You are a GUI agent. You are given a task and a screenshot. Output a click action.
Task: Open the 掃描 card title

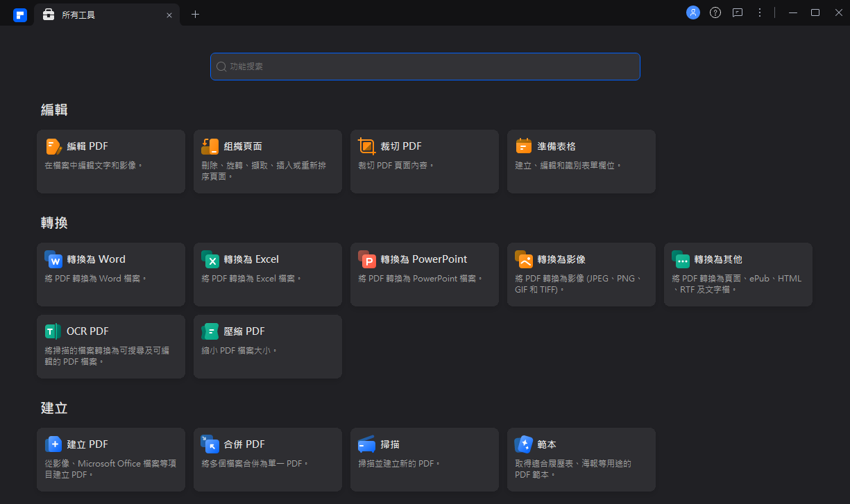tap(390, 444)
